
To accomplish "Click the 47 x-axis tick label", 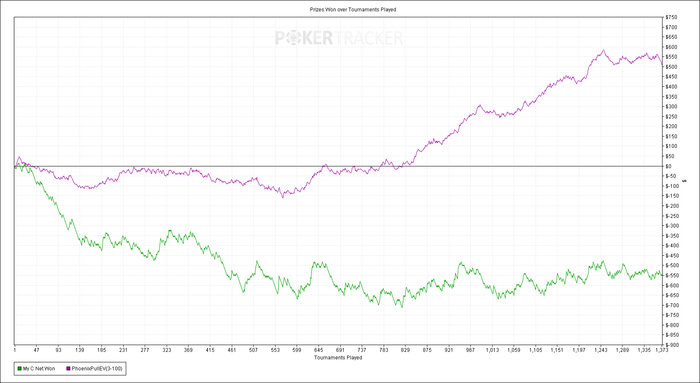I will pyautogui.click(x=37, y=351).
